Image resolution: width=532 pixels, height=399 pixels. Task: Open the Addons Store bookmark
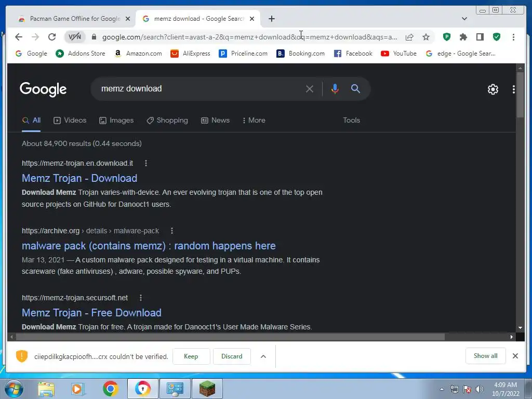(81, 54)
